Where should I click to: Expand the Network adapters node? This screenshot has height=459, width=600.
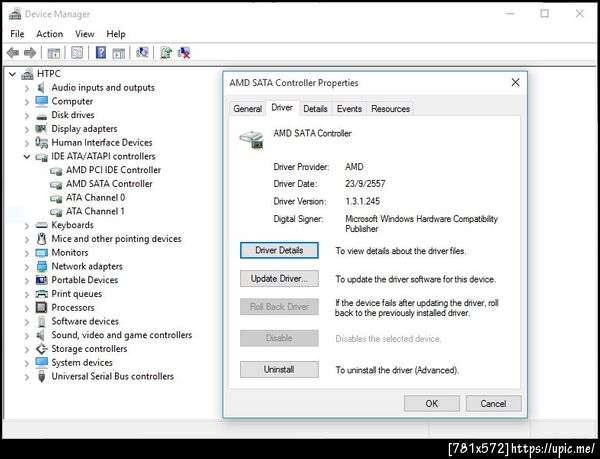[27, 267]
